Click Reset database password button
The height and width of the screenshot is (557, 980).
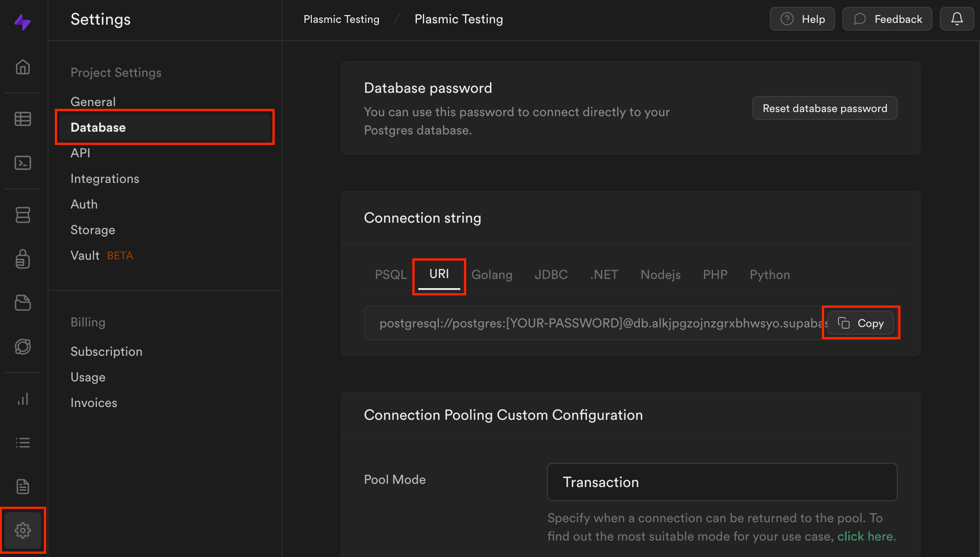(x=825, y=108)
